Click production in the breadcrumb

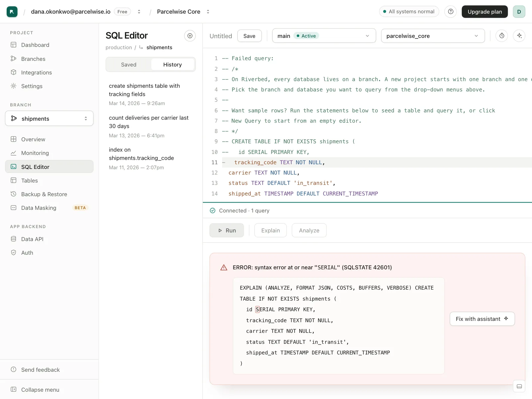[119, 48]
